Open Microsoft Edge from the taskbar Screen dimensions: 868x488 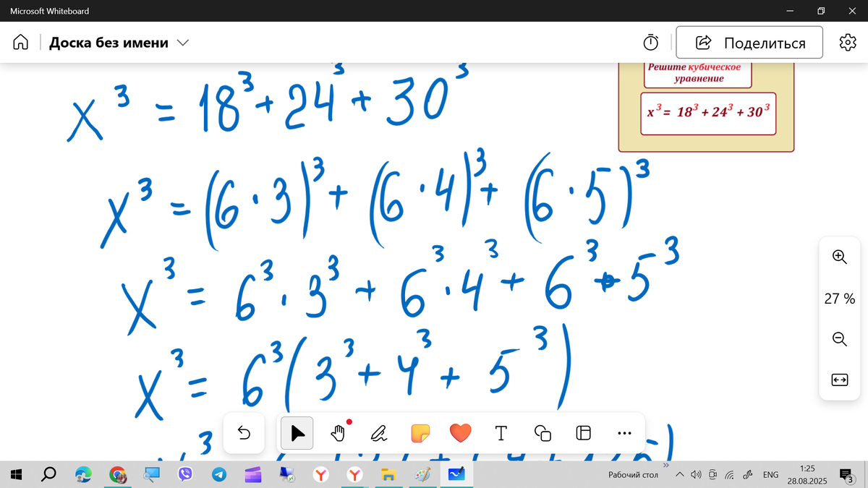click(x=83, y=474)
